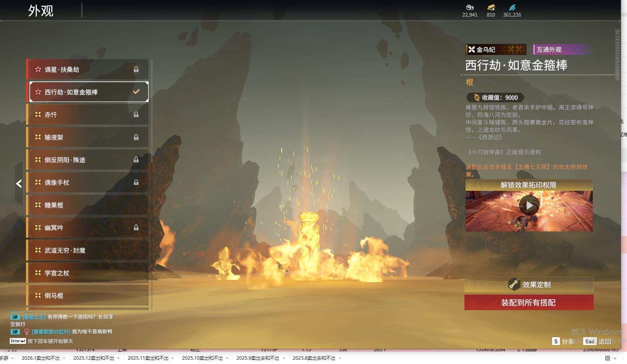Click the blue feather currency icon
Viewport: 627px width, 364px height.
pos(512,7)
